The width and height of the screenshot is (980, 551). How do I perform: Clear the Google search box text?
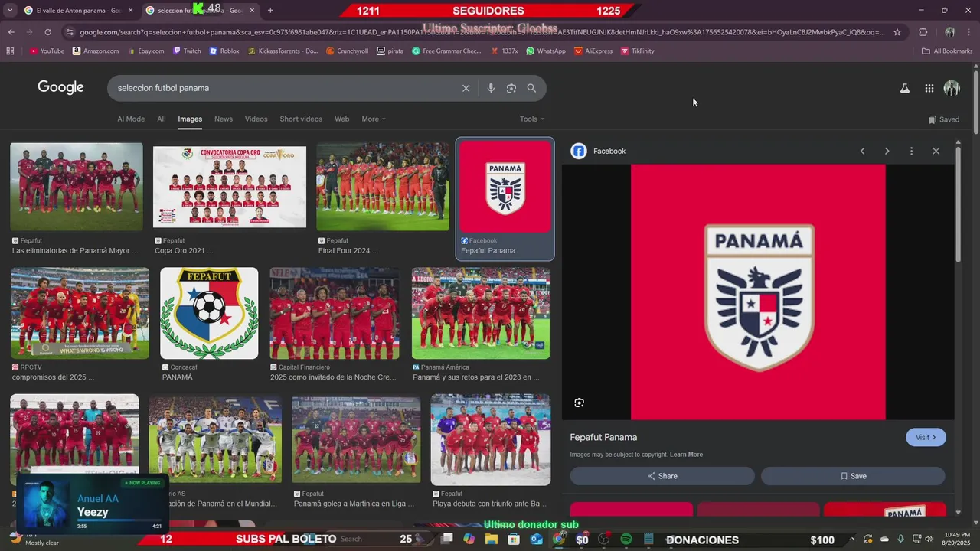[x=465, y=88]
